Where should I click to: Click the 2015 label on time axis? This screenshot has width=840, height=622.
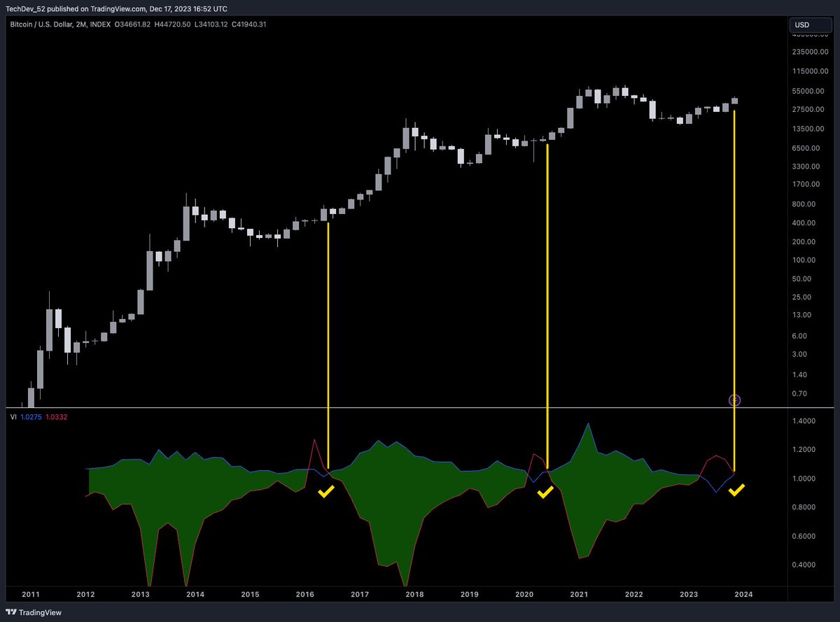point(250,594)
